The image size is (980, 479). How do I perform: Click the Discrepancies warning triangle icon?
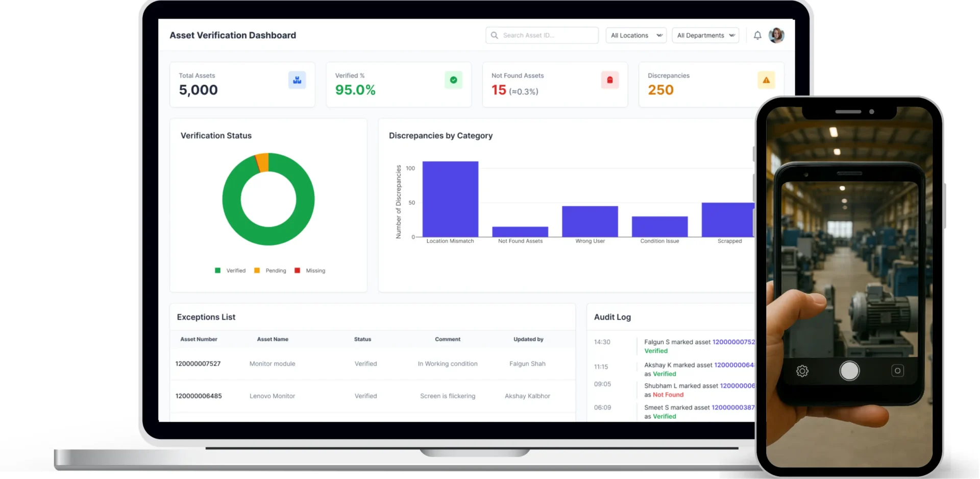coord(766,80)
